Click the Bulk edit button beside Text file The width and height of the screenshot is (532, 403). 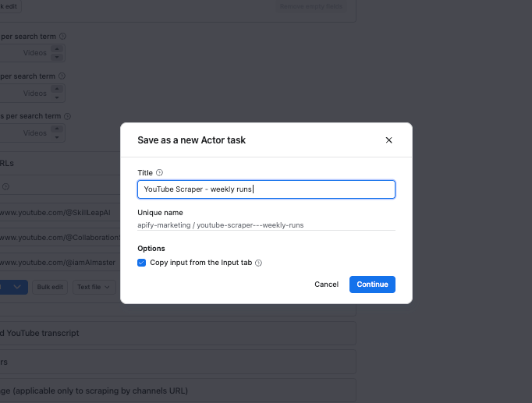pos(50,287)
